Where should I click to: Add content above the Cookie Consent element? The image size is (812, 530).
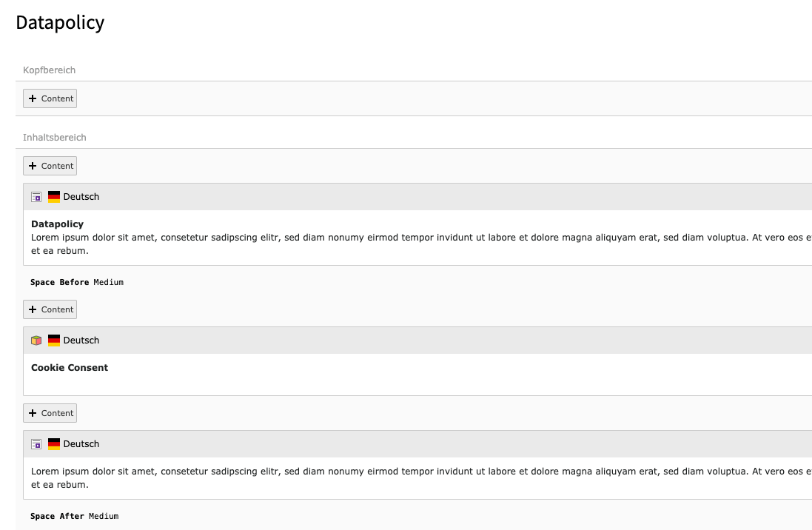click(x=50, y=309)
